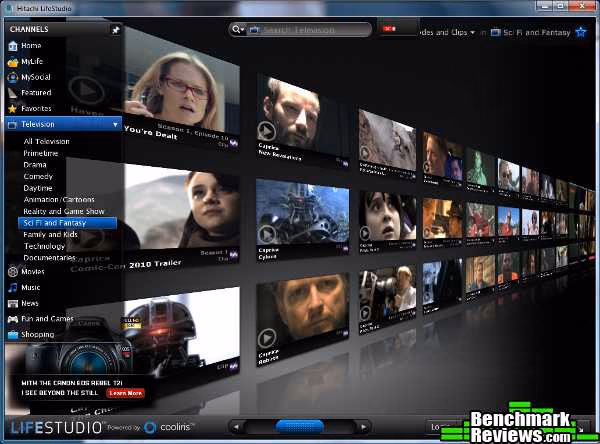Open the Movies film reel icon

13,272
